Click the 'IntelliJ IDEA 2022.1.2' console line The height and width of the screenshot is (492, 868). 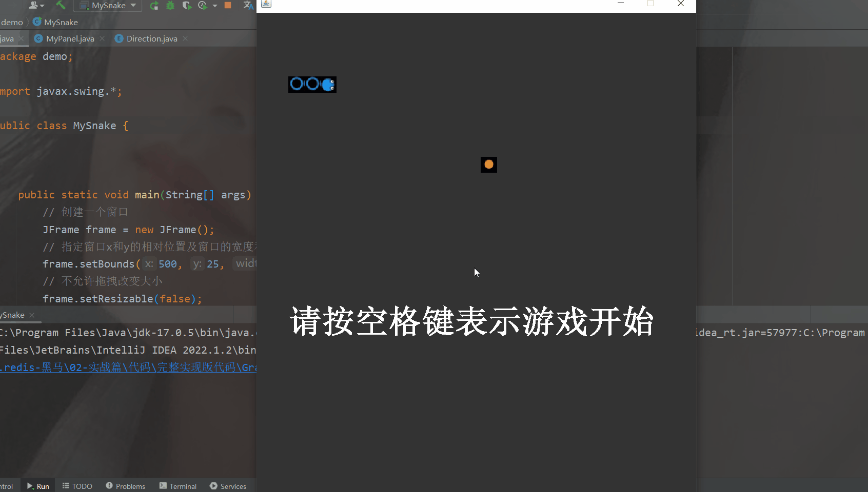128,350
